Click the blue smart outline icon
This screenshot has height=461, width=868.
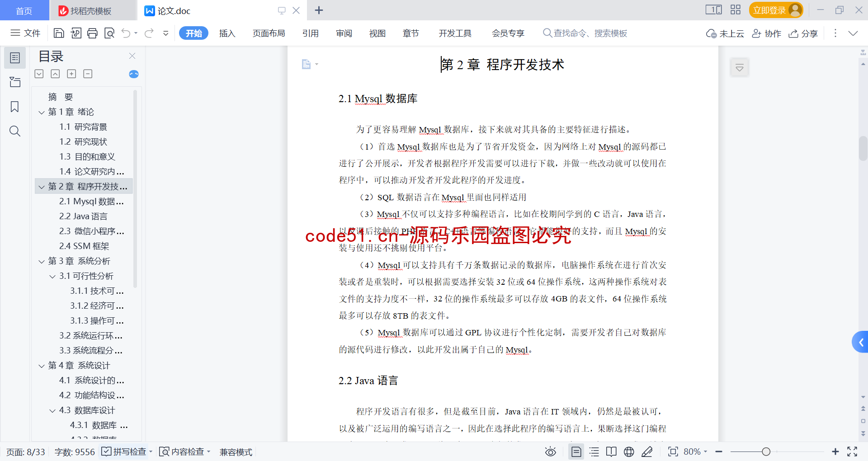[x=134, y=74]
